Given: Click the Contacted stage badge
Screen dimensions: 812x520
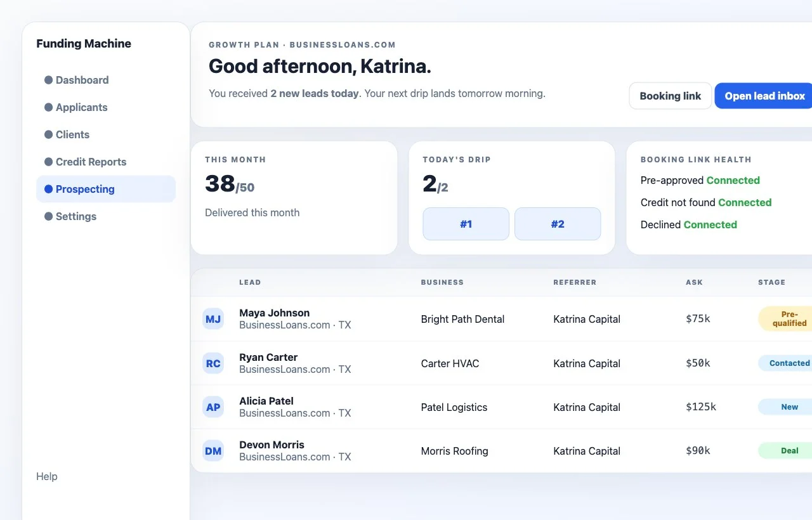Looking at the screenshot, I should [x=785, y=363].
